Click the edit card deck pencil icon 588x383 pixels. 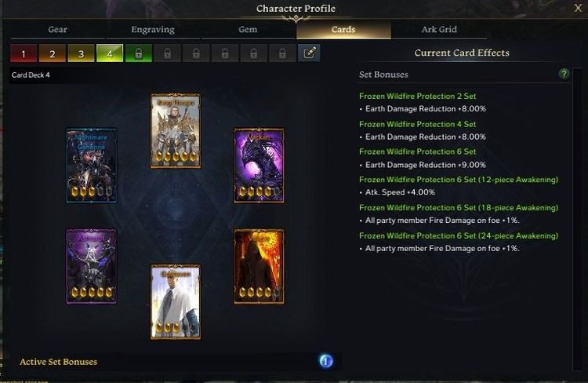(309, 53)
